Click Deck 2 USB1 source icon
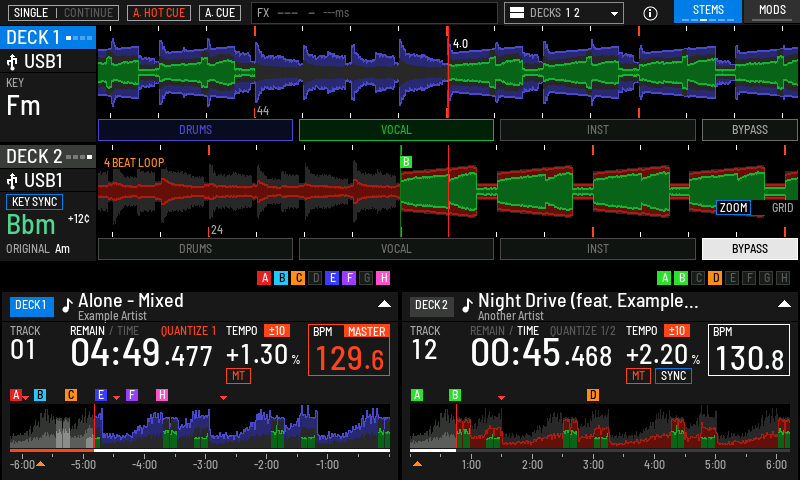This screenshot has width=800, height=480. coord(12,181)
